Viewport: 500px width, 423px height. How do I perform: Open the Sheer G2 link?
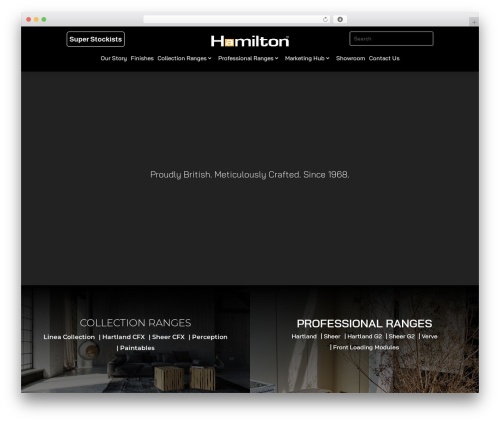pos(402,336)
